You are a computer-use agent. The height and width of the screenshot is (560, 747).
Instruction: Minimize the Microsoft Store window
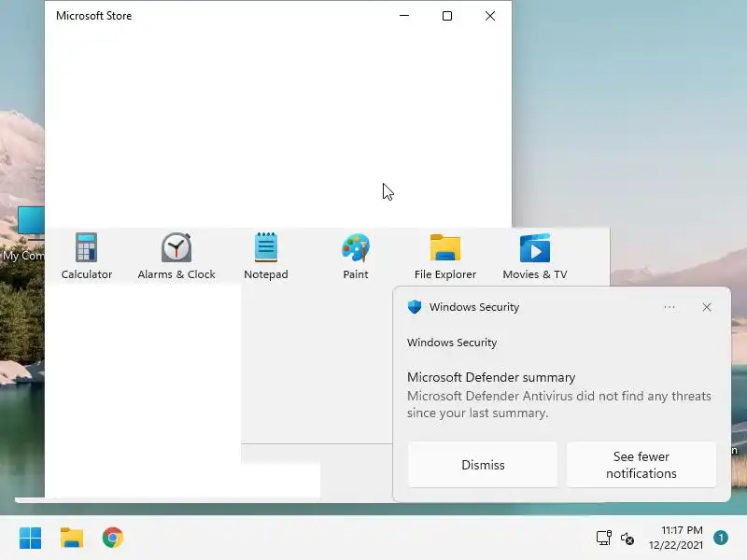pos(404,16)
